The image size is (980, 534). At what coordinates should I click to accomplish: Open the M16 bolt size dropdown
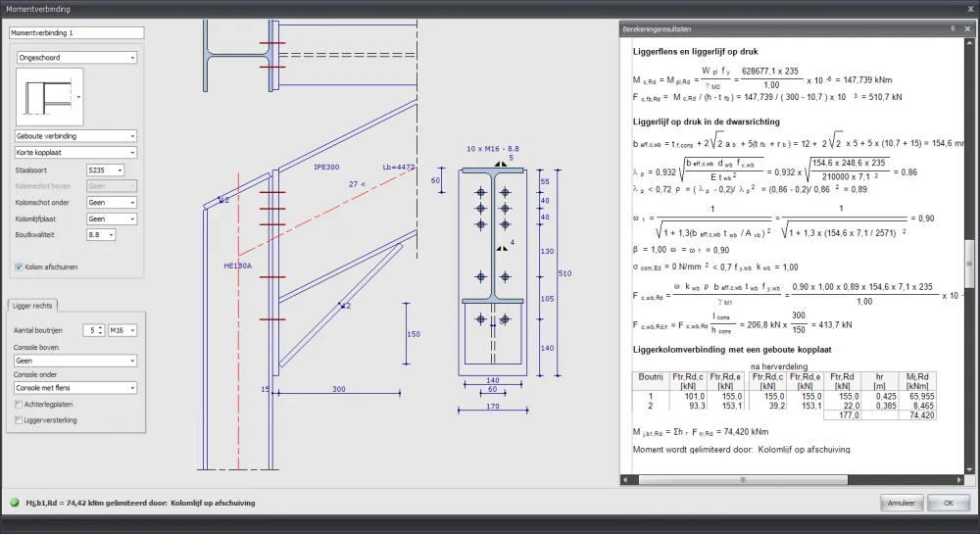click(x=122, y=330)
